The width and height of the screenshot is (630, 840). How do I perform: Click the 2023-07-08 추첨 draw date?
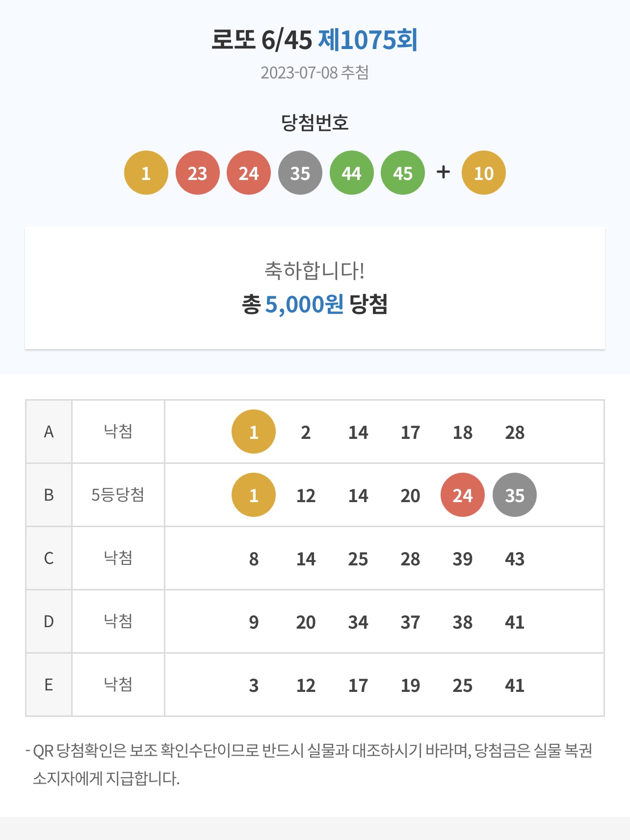[315, 73]
